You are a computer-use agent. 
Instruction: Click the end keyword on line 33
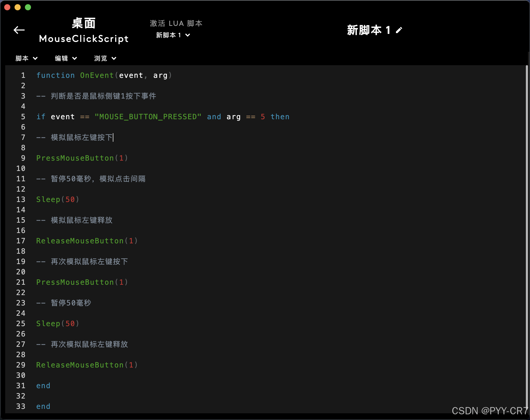(43, 406)
